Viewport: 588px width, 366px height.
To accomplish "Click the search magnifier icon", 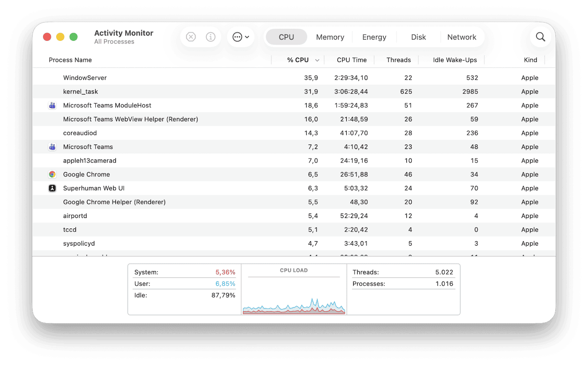I will pyautogui.click(x=541, y=37).
